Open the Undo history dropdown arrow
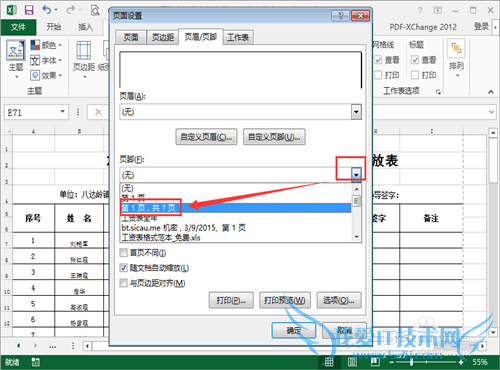Screen dimensions: 500x370 point(56,10)
